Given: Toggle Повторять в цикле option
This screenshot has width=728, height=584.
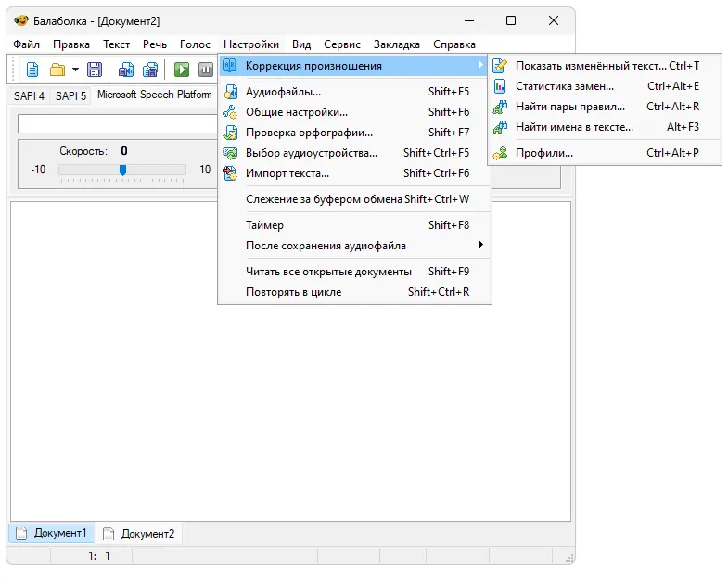Looking at the screenshot, I should 354,292.
